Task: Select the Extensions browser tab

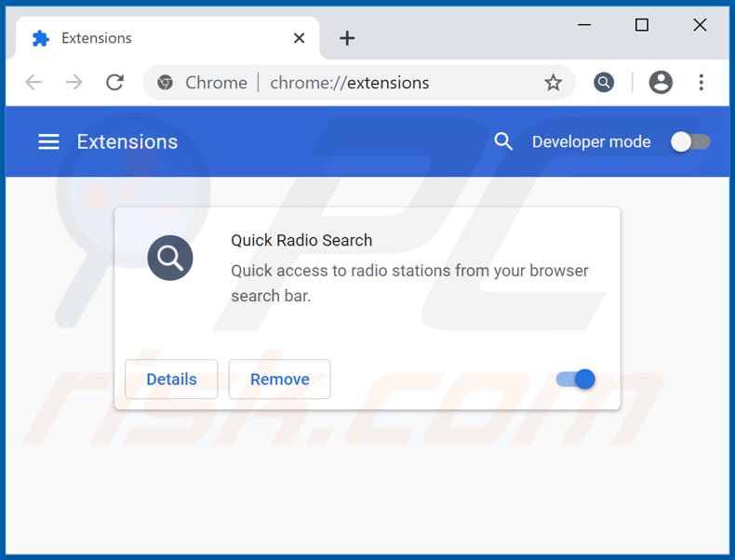Action: pyautogui.click(x=167, y=38)
